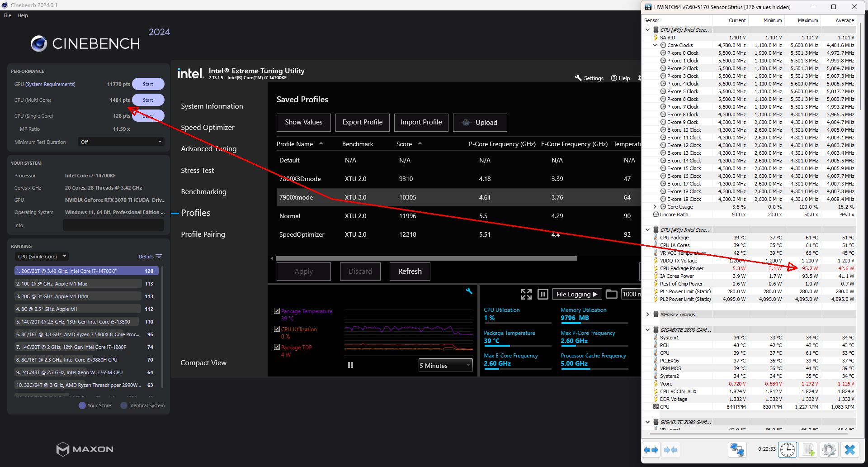Open the Cinebench File menu
Image resolution: width=868 pixels, height=467 pixels.
(7, 15)
